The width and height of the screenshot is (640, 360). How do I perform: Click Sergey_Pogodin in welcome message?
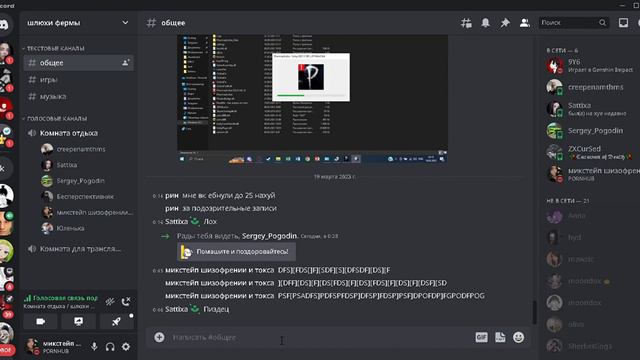tap(269, 236)
